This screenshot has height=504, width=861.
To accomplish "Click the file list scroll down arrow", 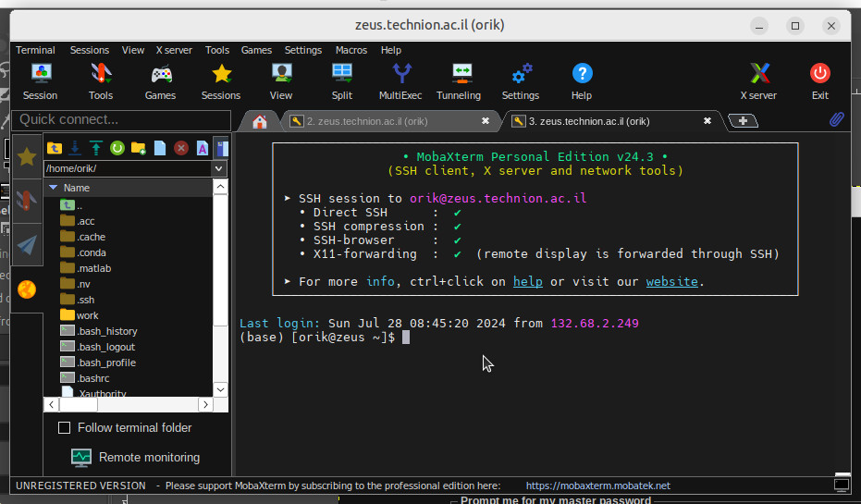I will point(220,390).
